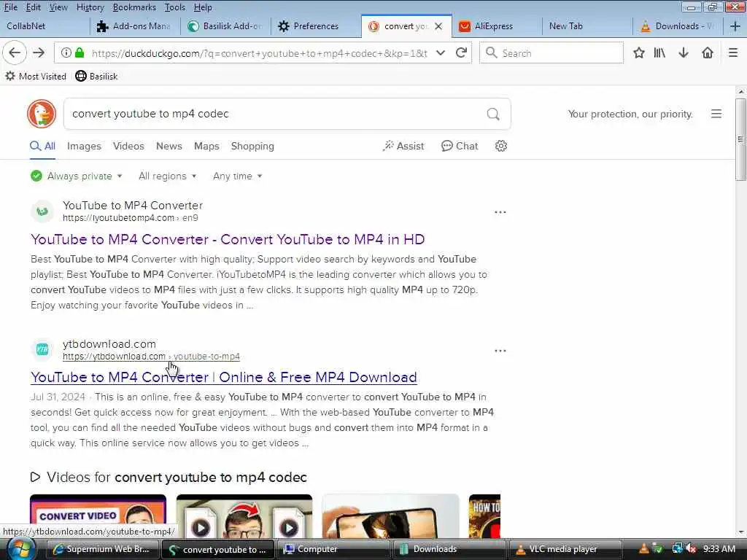Viewport: 747px width, 560px height.
Task: Open the Help menu
Action: pos(203,7)
